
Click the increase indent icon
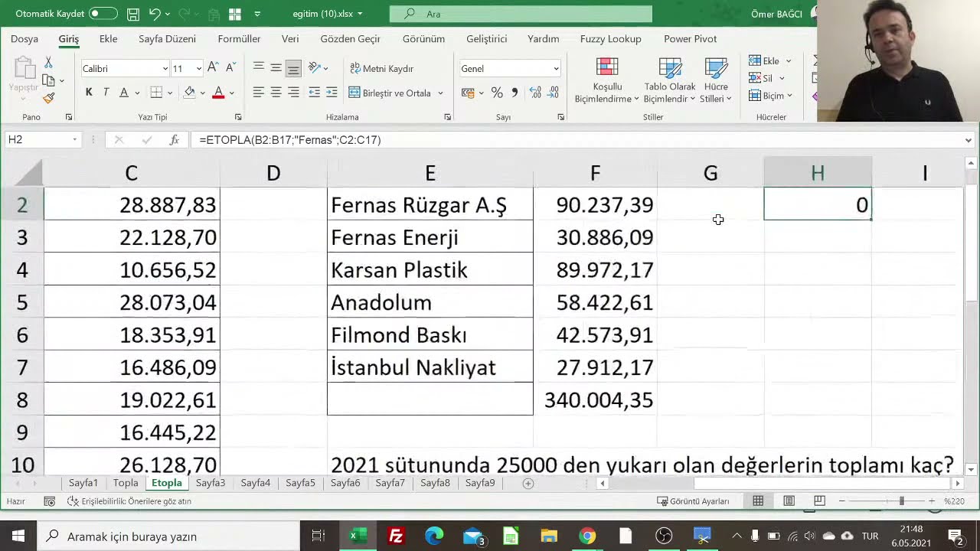click(332, 93)
